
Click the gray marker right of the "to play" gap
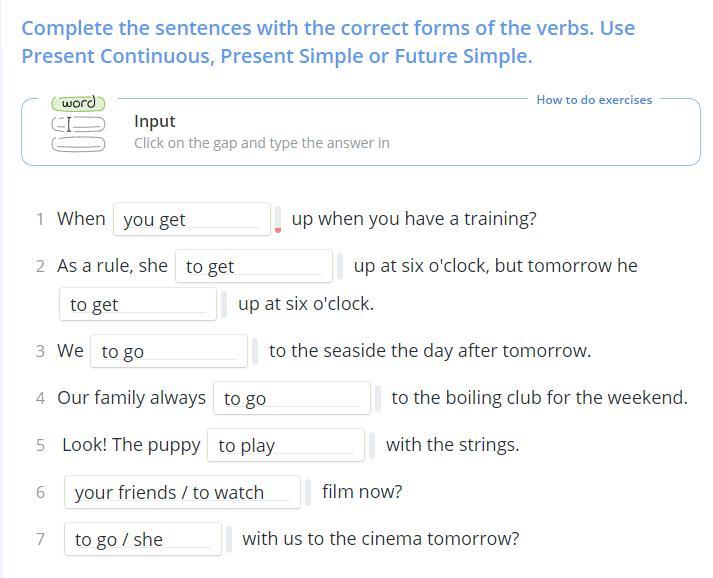(372, 445)
